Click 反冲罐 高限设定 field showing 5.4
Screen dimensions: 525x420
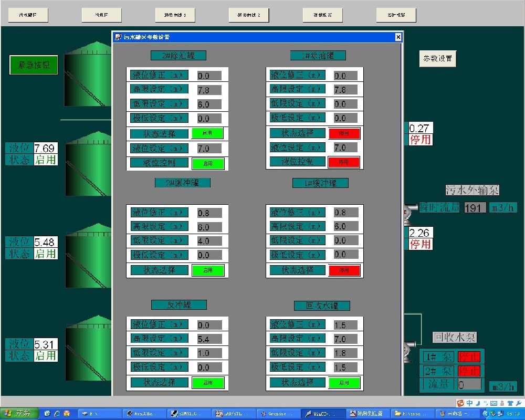click(x=209, y=339)
